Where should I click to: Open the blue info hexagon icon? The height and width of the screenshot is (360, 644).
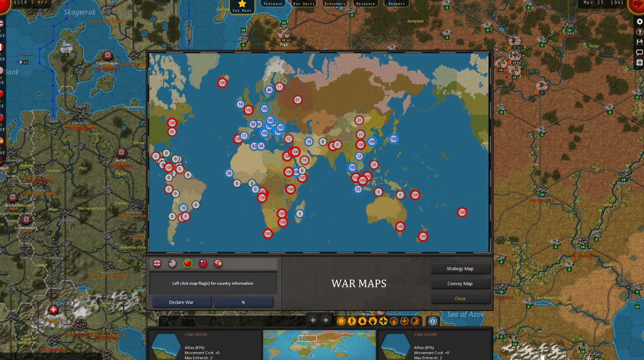coord(433,321)
